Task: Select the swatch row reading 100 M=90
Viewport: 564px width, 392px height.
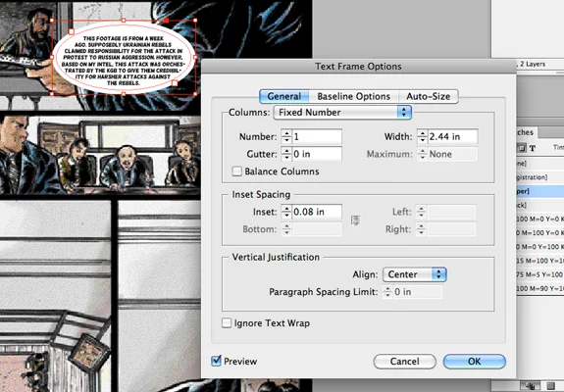Action: click(540, 288)
